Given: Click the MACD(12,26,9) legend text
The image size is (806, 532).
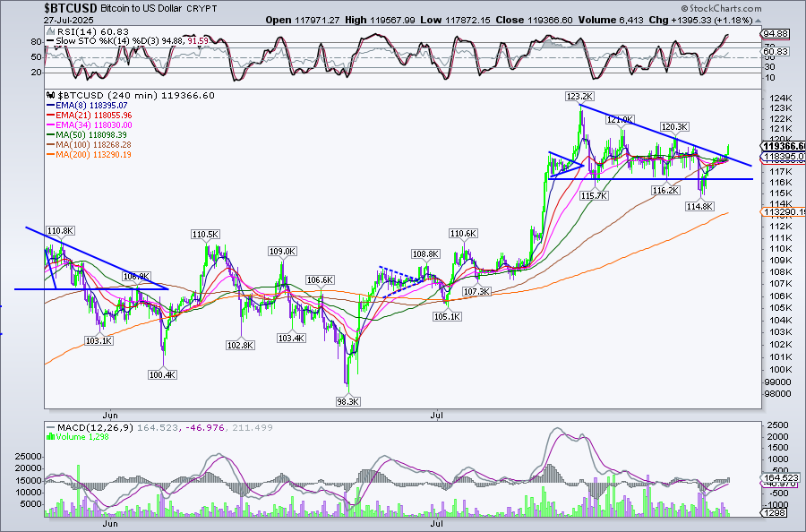Looking at the screenshot, I should click(165, 427).
